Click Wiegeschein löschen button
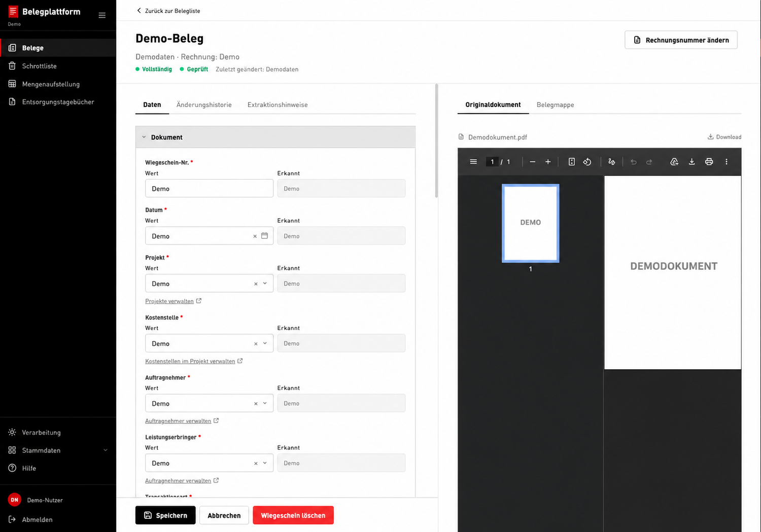Image resolution: width=761 pixels, height=532 pixels. click(293, 515)
